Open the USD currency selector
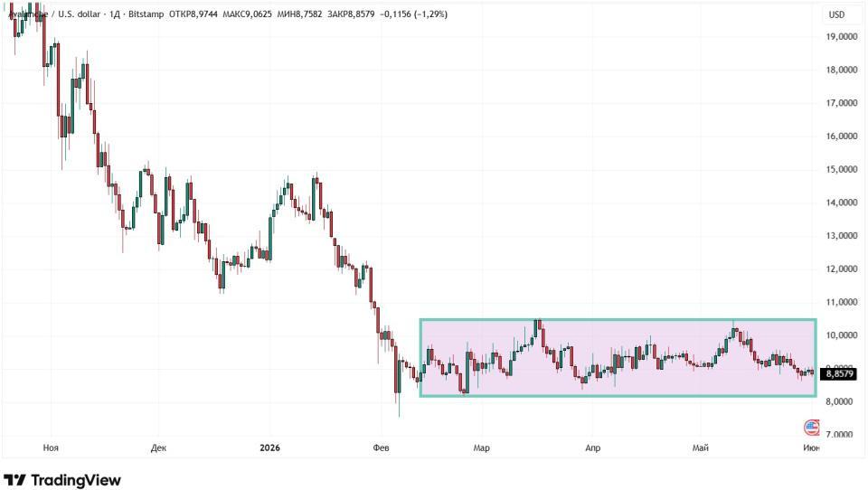The image size is (868, 490). click(835, 14)
